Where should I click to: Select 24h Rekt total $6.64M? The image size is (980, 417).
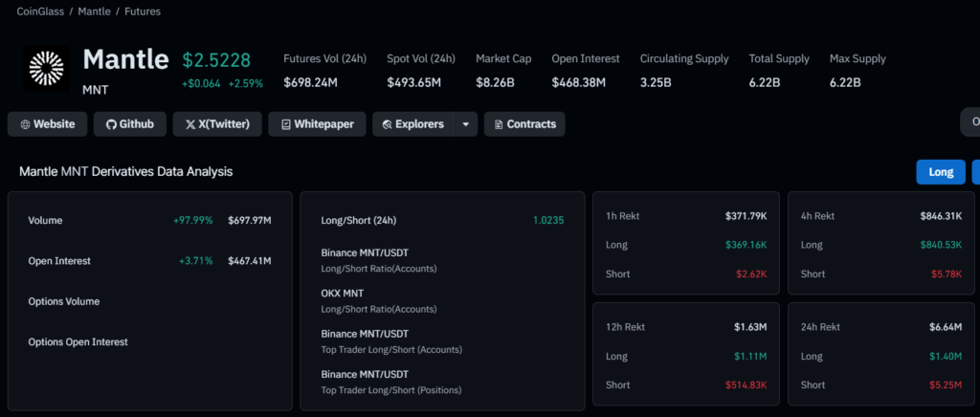click(947, 327)
